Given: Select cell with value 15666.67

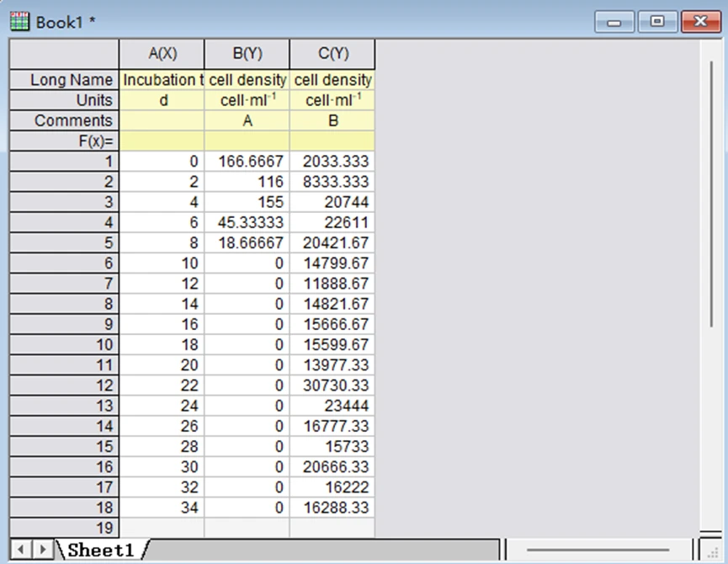Looking at the screenshot, I should (x=332, y=324).
